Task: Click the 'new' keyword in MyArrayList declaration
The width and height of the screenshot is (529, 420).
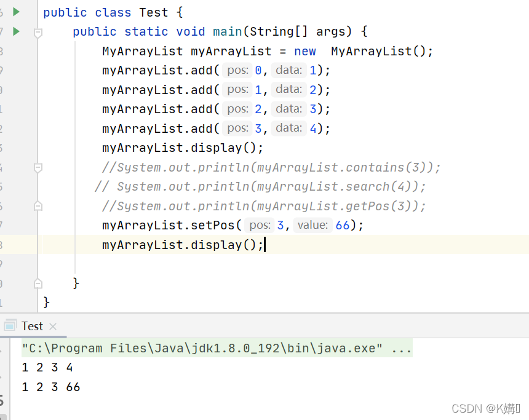Action: pyautogui.click(x=305, y=51)
